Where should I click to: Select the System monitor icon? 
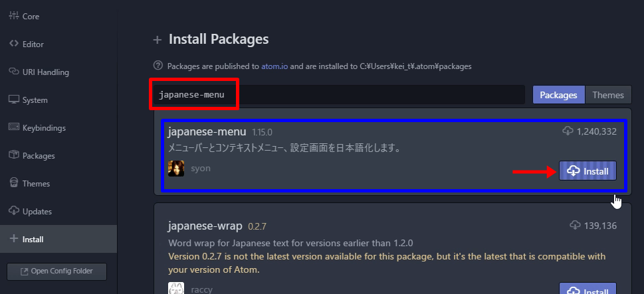14,100
